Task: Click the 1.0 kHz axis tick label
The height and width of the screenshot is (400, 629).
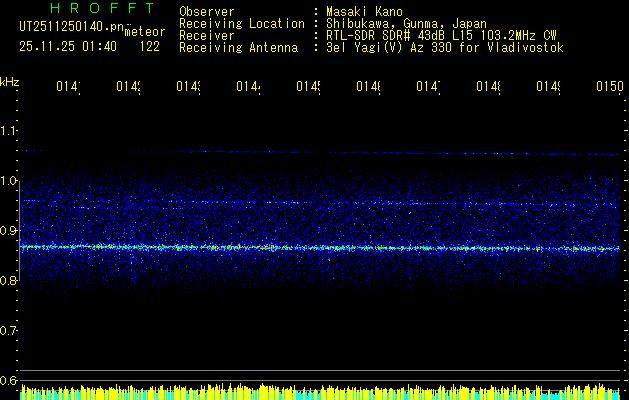Action: point(8,181)
